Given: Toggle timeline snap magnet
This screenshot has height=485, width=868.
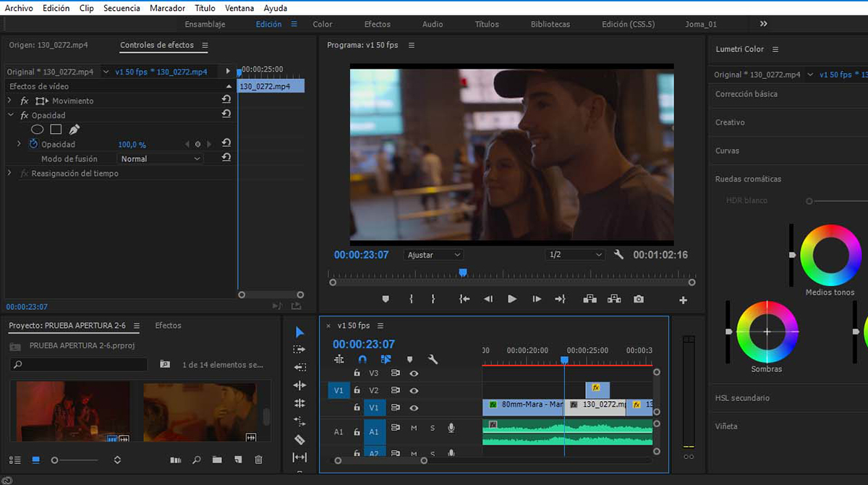Looking at the screenshot, I should pyautogui.click(x=362, y=359).
